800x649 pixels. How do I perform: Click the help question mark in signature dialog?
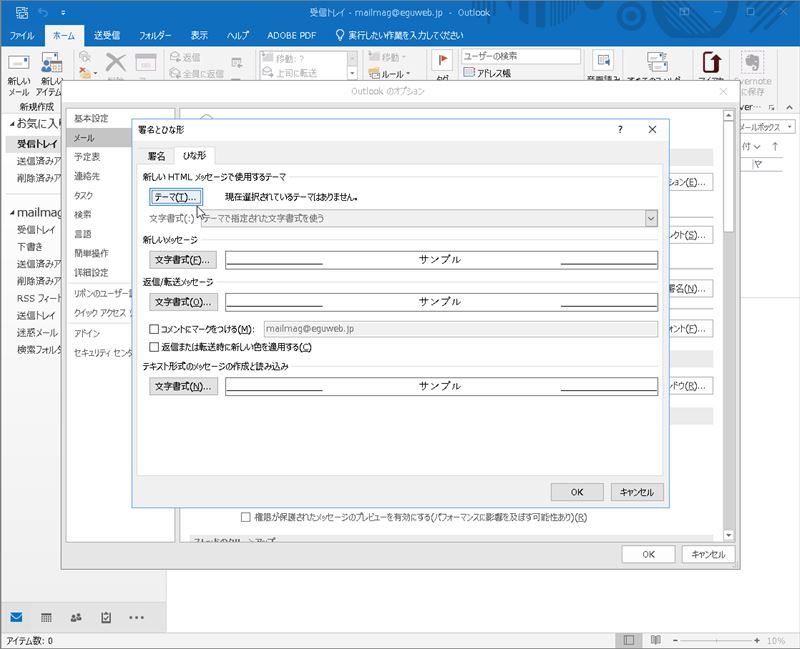pyautogui.click(x=620, y=130)
